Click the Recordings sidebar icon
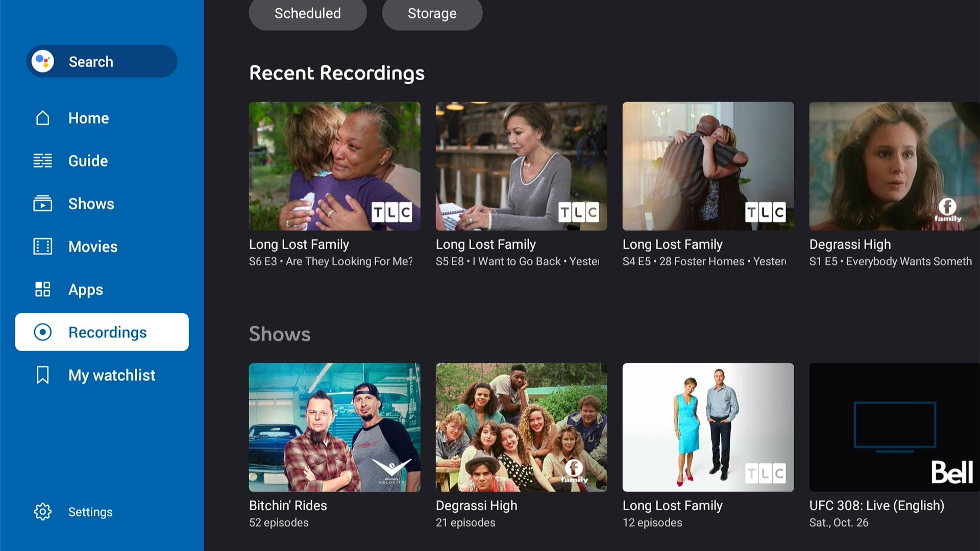Screen dimensions: 980x551 click(42, 332)
